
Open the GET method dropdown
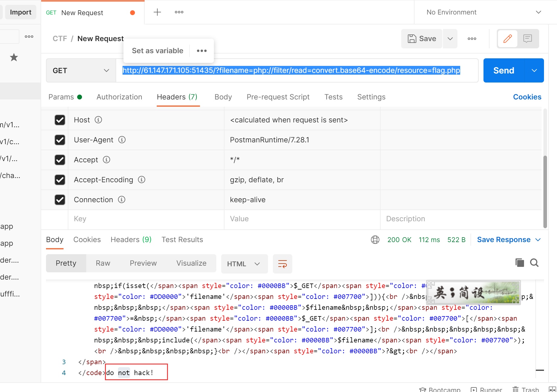click(81, 70)
